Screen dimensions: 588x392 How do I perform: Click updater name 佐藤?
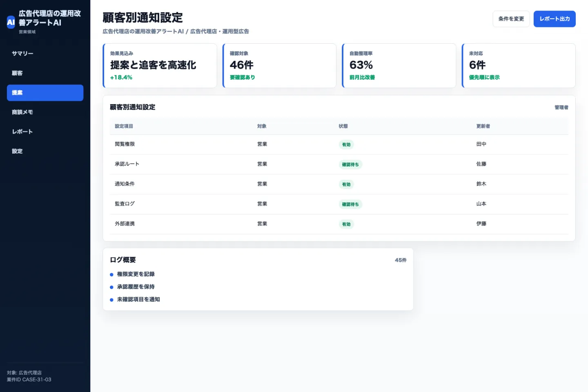click(481, 164)
